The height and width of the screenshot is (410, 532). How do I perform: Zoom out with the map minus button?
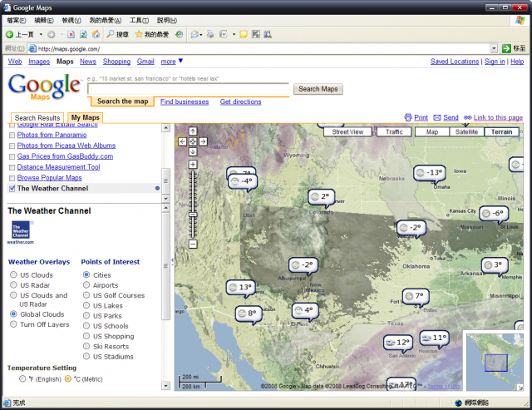[193, 244]
